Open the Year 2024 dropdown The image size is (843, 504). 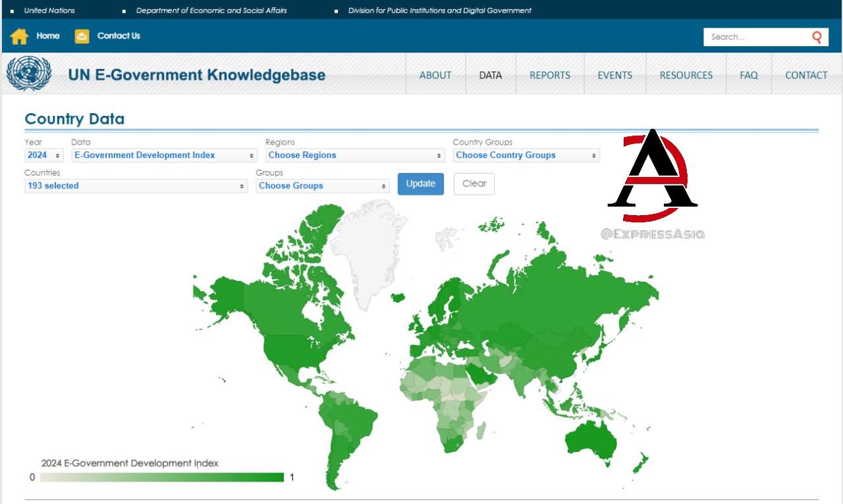44,155
